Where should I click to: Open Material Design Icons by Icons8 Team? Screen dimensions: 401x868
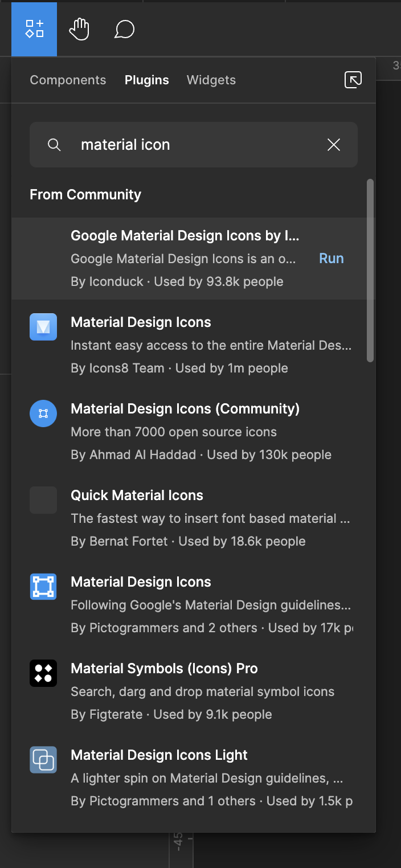pyautogui.click(x=194, y=345)
